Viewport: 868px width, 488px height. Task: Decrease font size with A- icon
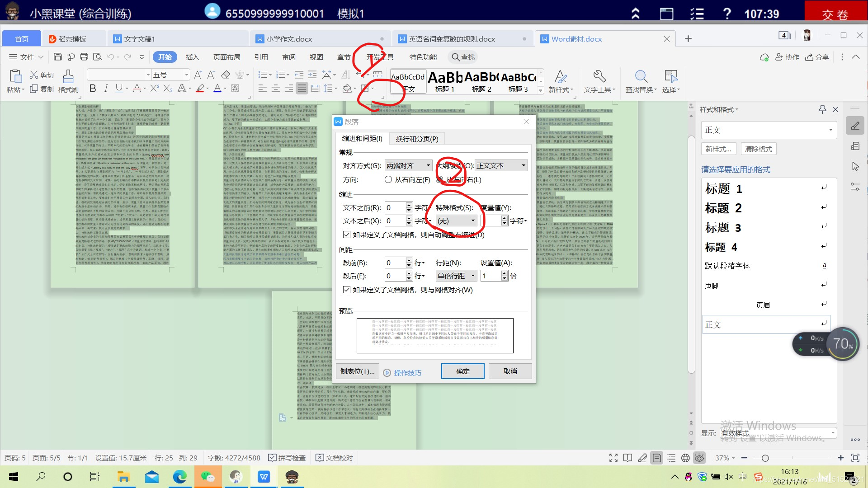(211, 75)
